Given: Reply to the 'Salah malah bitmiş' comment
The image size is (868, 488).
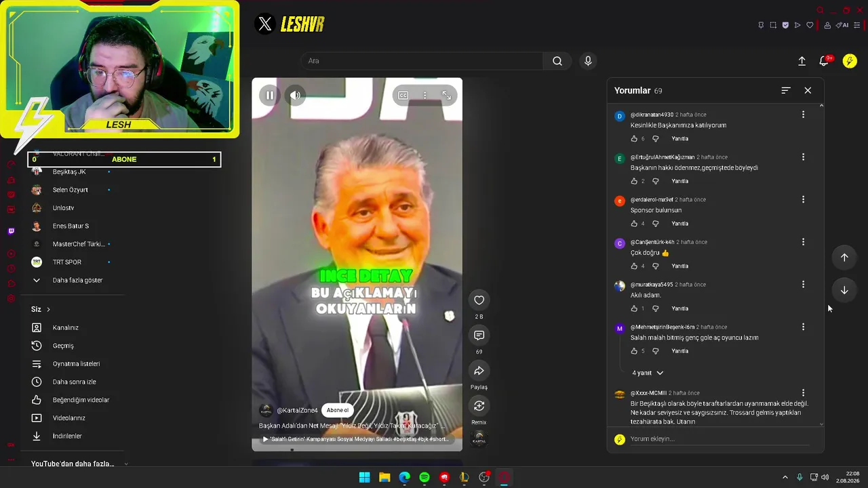Looking at the screenshot, I should pos(679,351).
